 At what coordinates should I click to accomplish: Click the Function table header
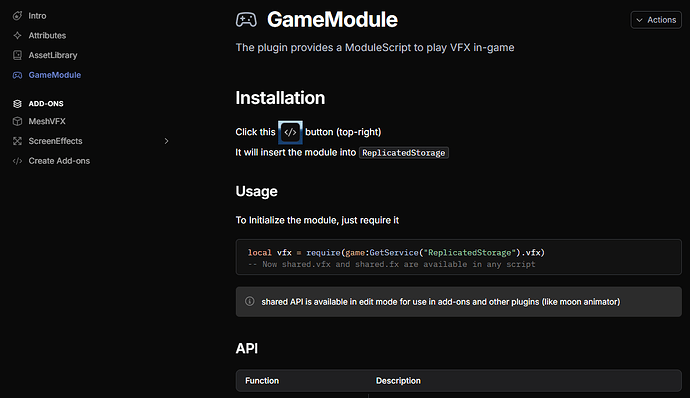262,381
